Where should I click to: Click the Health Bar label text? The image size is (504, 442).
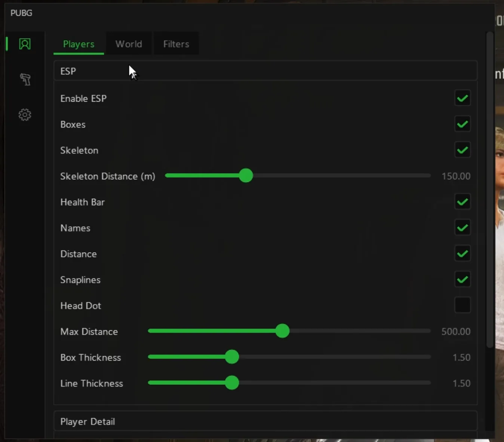click(82, 202)
